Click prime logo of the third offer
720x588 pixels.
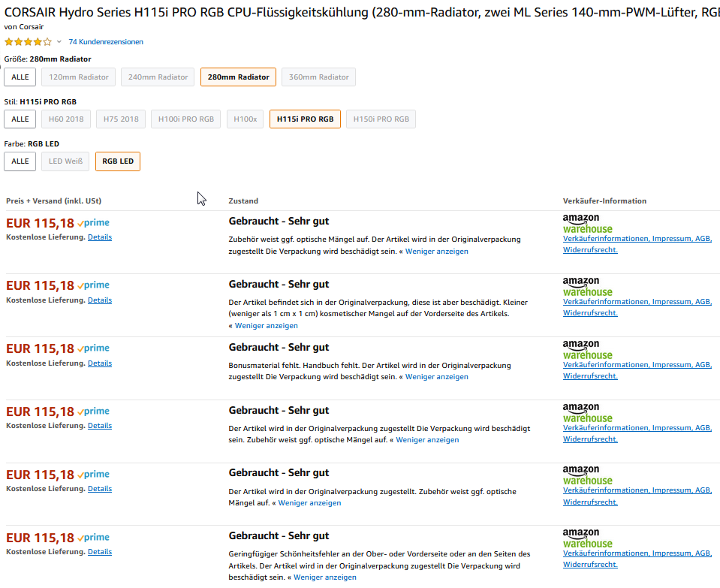[93, 348]
